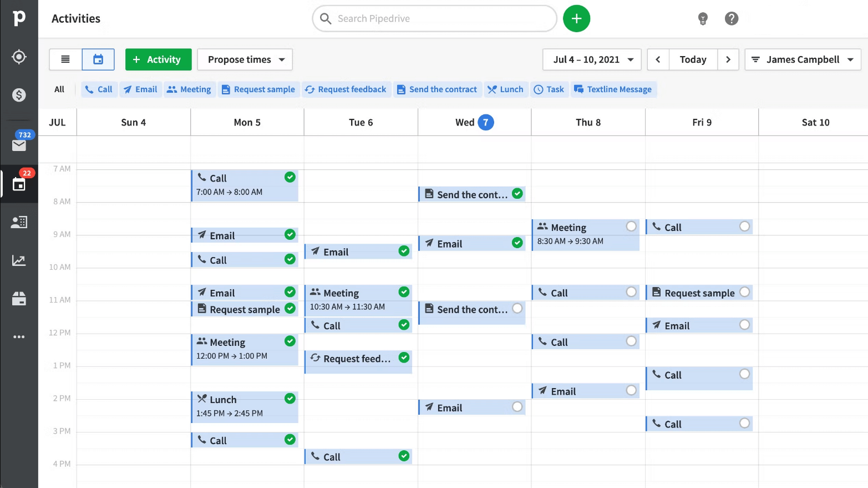Open the Activities calendar sidebar icon
This screenshot has height=488, width=868.
(x=19, y=184)
